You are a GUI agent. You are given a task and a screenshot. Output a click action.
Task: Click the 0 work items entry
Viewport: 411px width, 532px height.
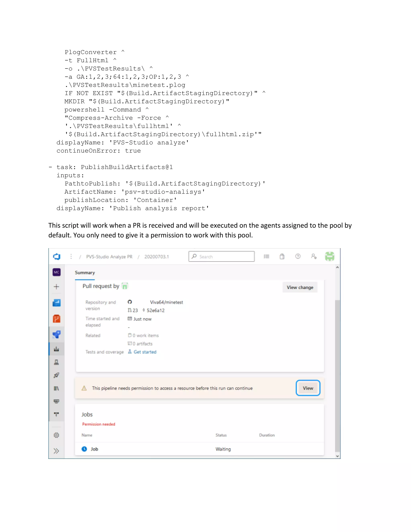(x=143, y=335)
